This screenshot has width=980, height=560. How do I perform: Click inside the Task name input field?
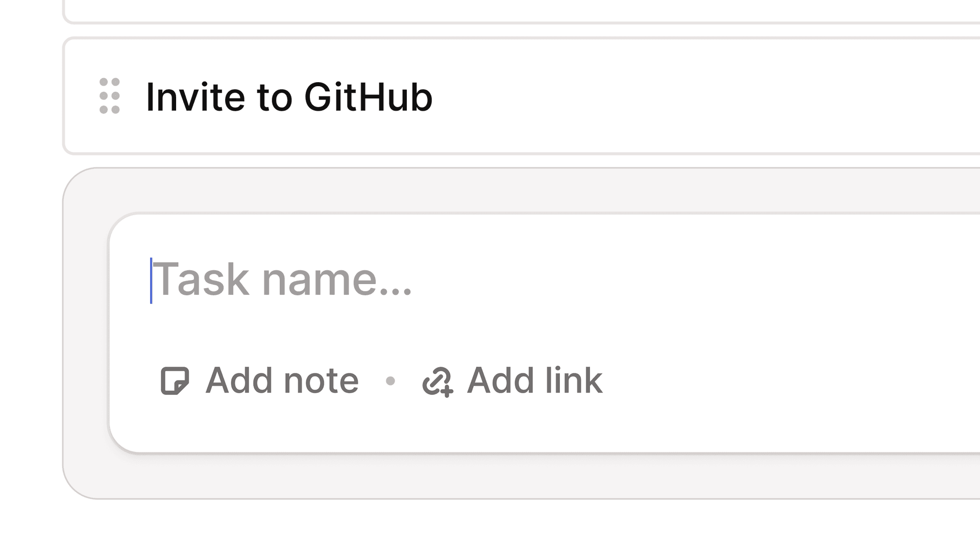coord(283,279)
